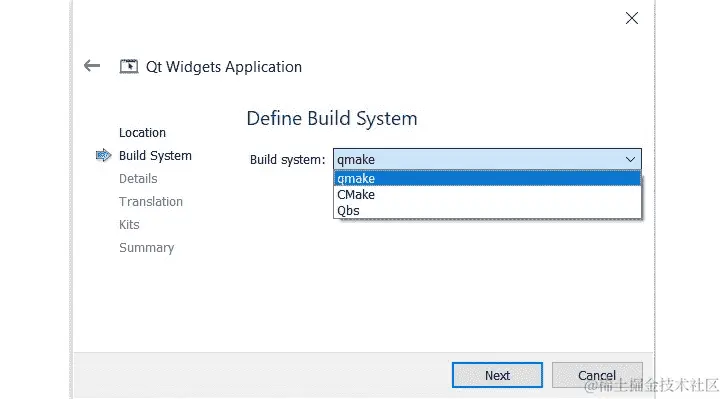Collapse the Build system combo box chevron
725x399 pixels.
pos(630,160)
